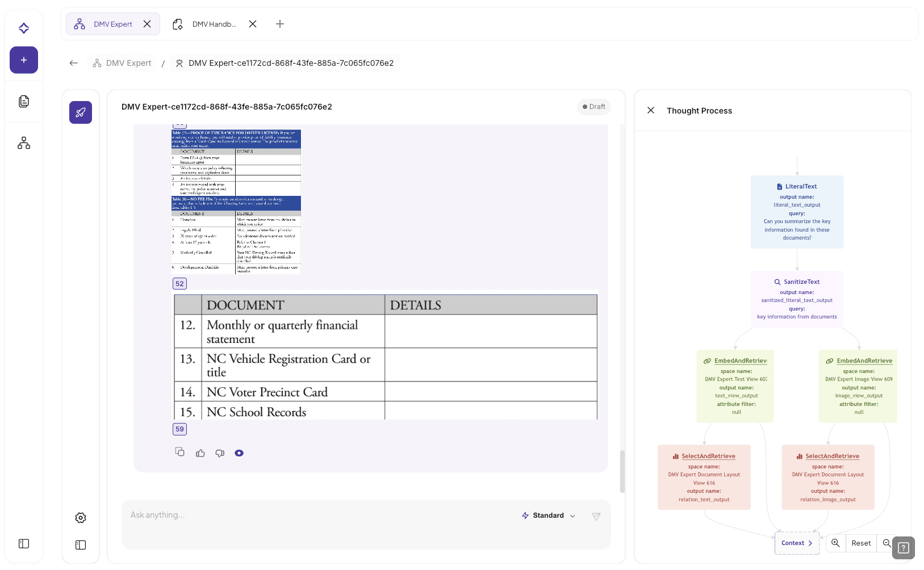Viewport: 924px width, 570px height.
Task: Open the hierarchy network icon in sidebar
Action: pos(24,143)
